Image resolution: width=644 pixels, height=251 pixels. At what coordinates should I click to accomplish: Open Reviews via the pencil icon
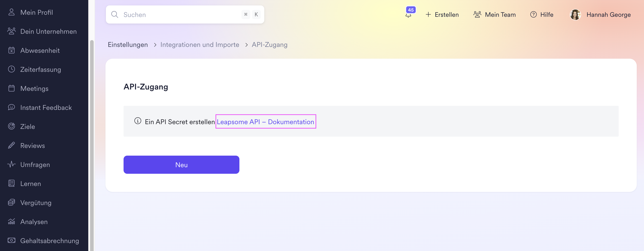[x=12, y=145]
